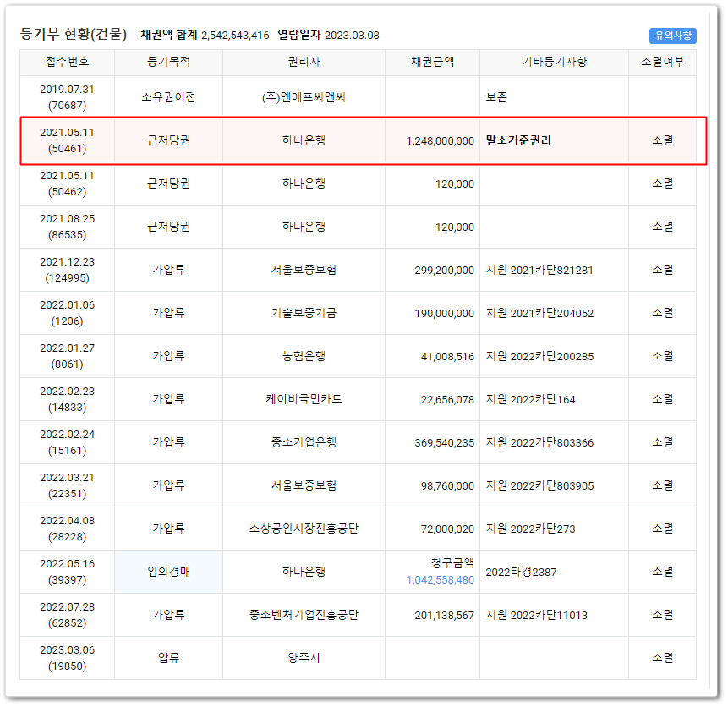Click the 양주시 cell
Screen dimensions: 728x707
tap(304, 658)
